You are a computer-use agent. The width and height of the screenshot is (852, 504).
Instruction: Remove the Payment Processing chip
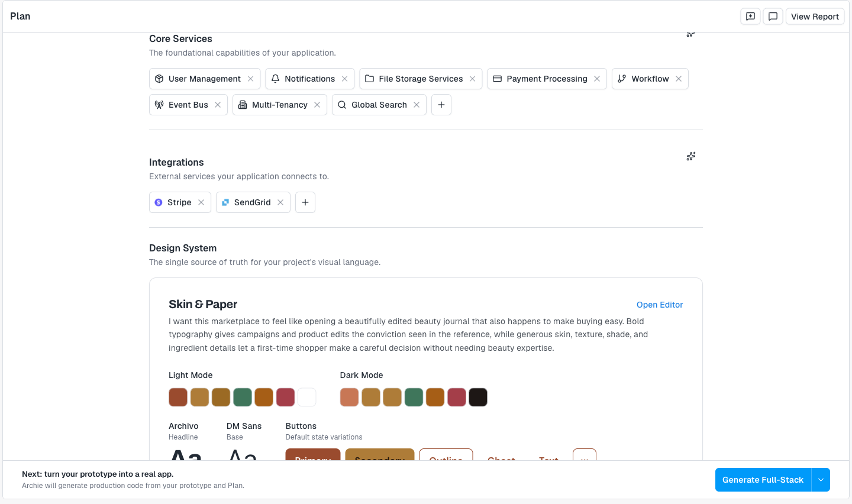pos(597,79)
